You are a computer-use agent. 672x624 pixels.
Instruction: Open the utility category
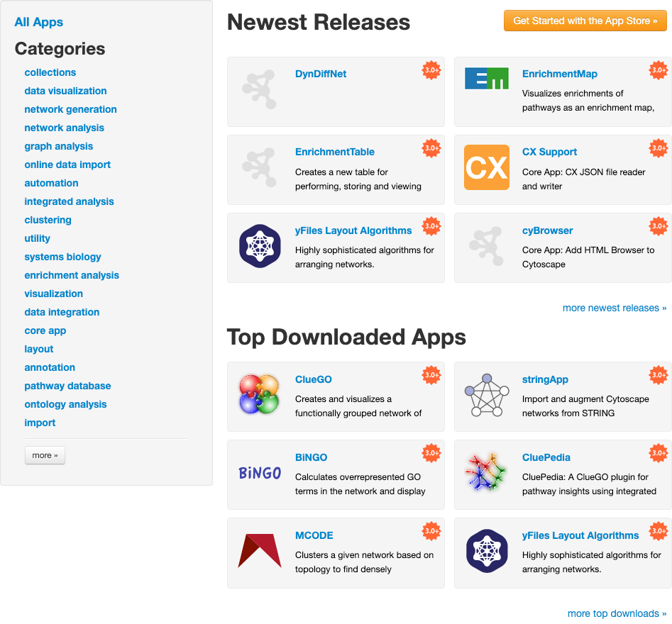tap(38, 238)
